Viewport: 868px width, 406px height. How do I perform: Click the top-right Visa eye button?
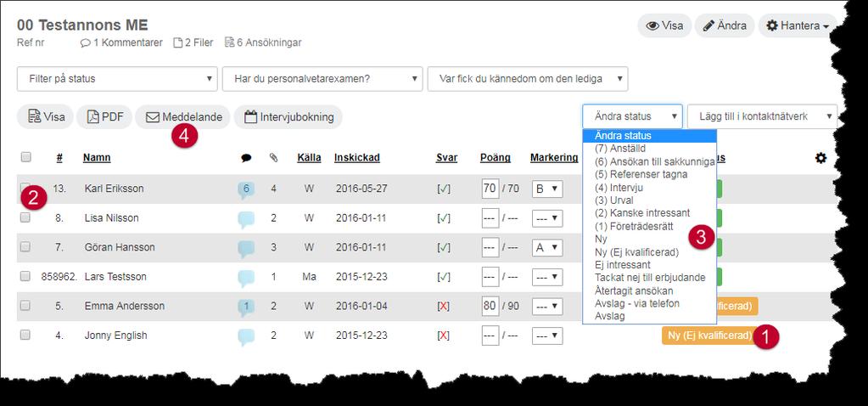pyautogui.click(x=664, y=25)
